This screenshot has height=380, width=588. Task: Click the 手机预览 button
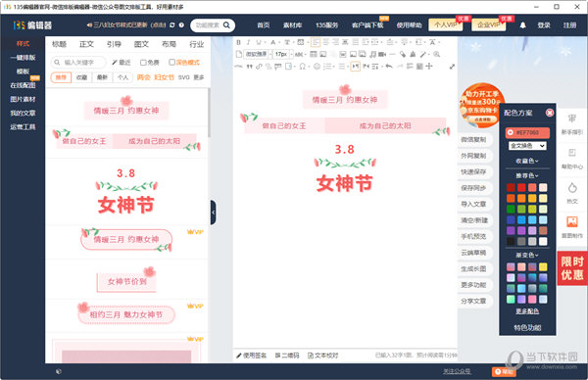pos(473,236)
